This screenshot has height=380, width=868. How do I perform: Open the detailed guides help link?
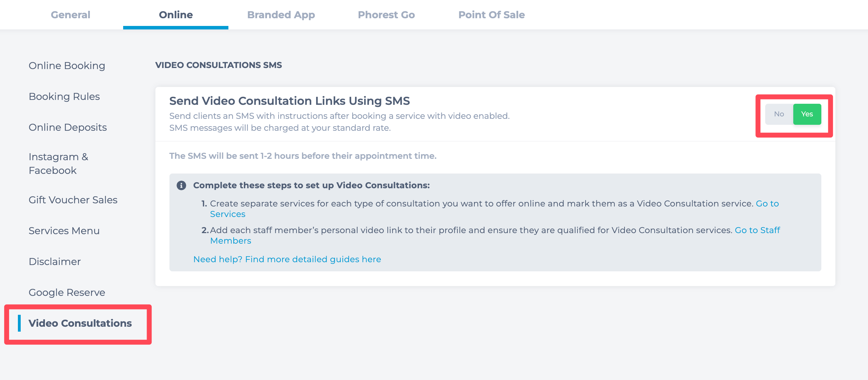(x=287, y=259)
